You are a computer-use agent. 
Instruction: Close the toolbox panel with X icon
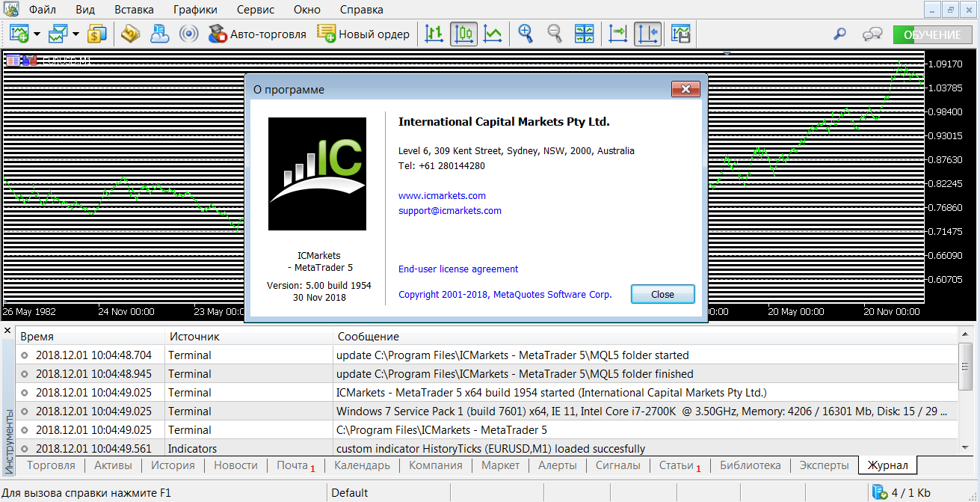pos(7,330)
